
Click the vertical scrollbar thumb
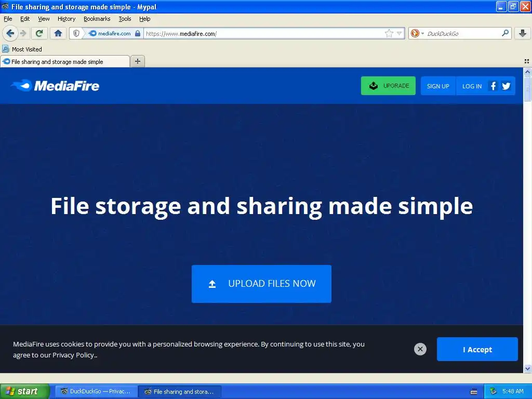click(527, 88)
